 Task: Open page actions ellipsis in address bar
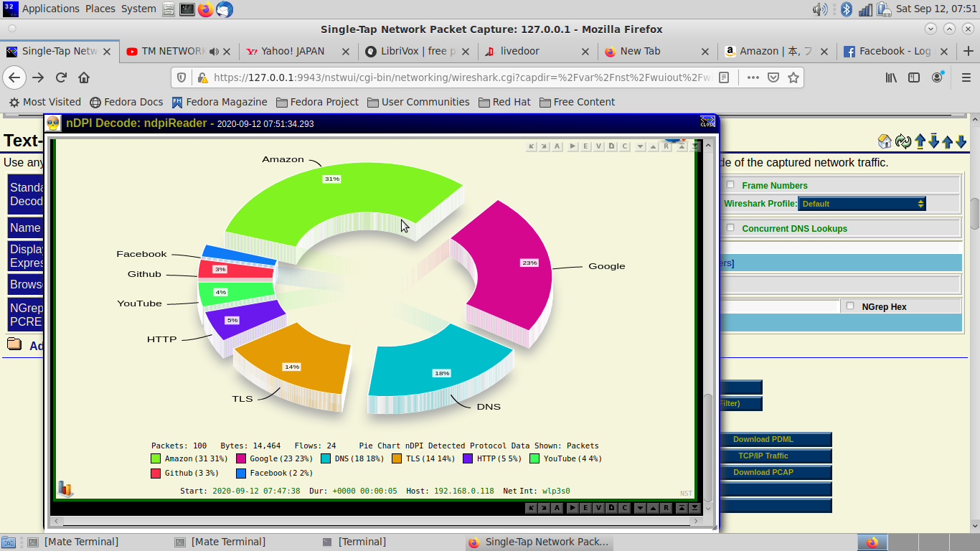pos(753,77)
